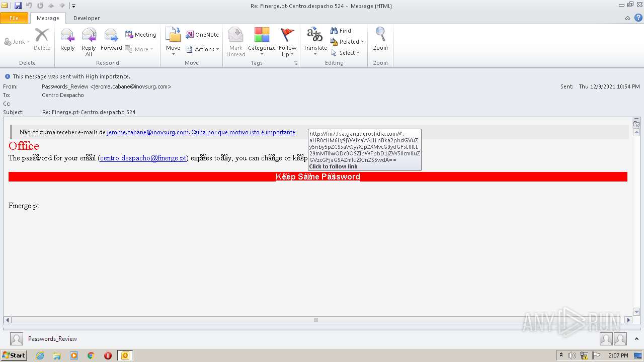Click the red Keep Same Password button
The image size is (644, 362).
318,177
